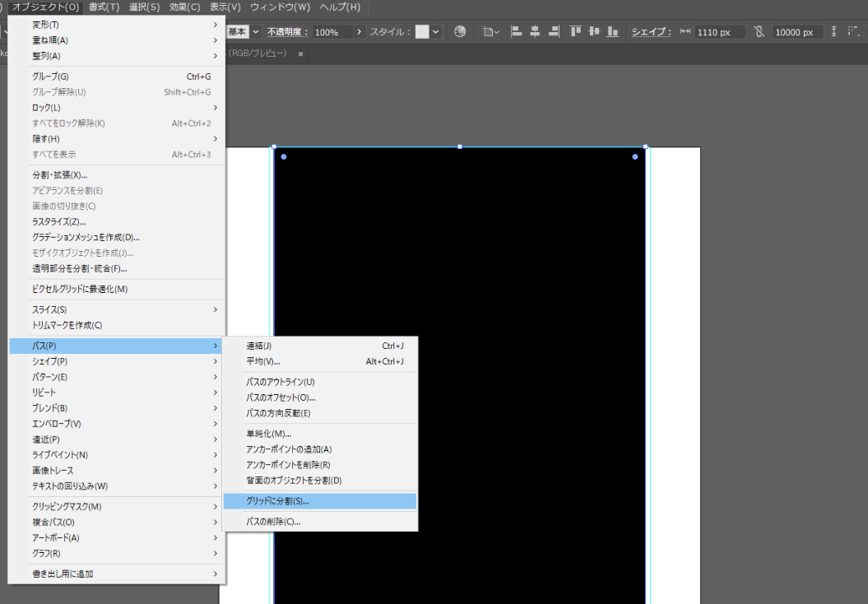Viewport: 868px width, 604px height.
Task: Open the 書き出し用に追加 submenu
Action: [116, 574]
